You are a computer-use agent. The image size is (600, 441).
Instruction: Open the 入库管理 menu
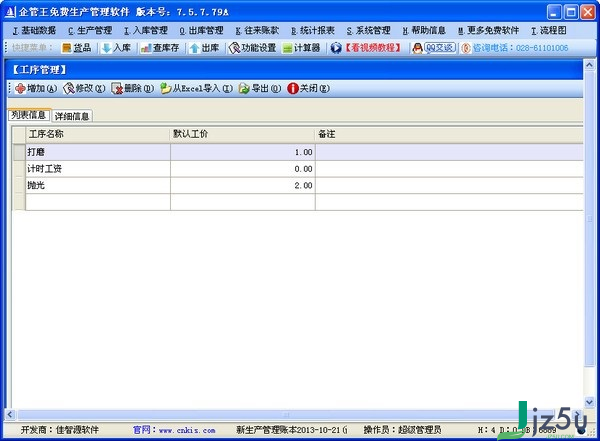click(146, 30)
